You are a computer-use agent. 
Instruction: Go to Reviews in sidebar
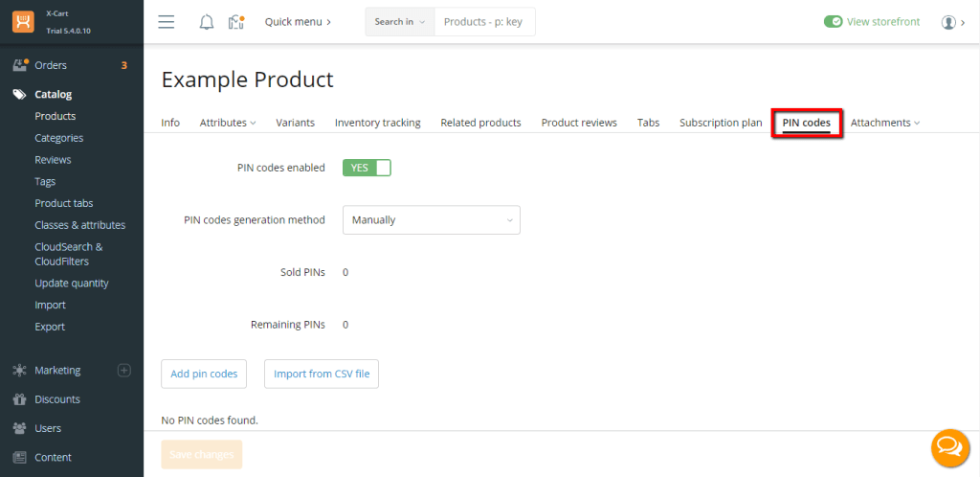point(54,159)
